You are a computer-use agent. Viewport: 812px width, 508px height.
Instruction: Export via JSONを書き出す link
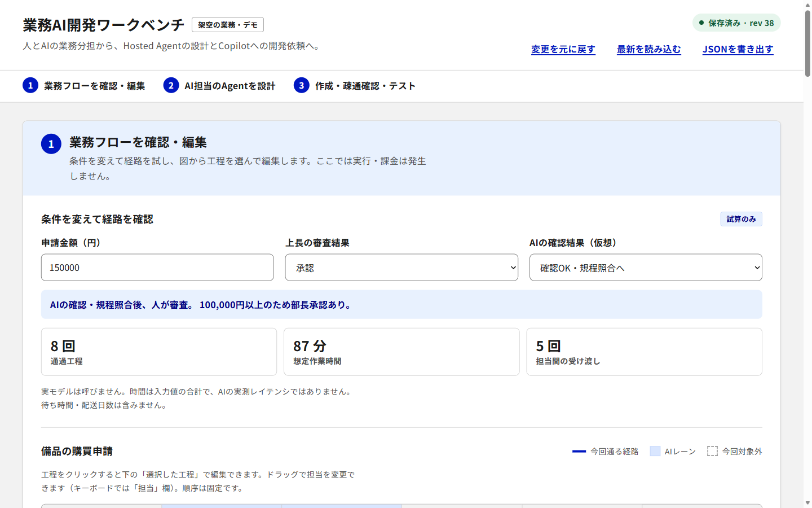738,49
